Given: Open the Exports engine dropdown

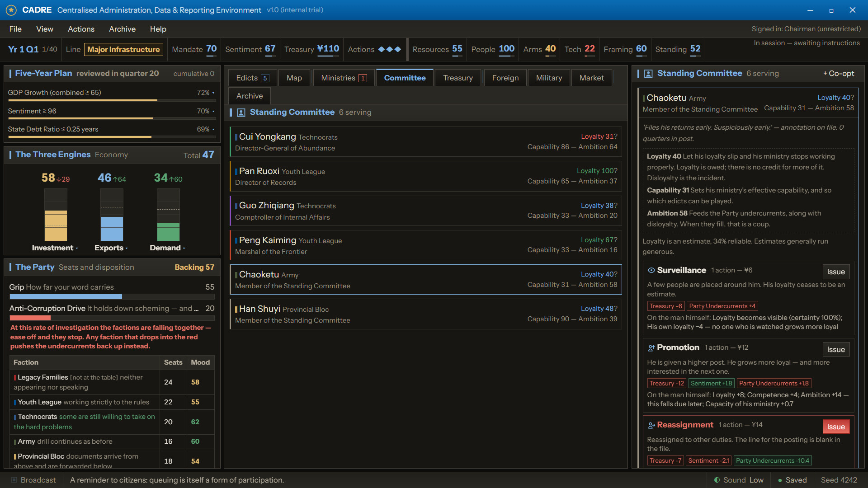Looking at the screenshot, I should [111, 248].
